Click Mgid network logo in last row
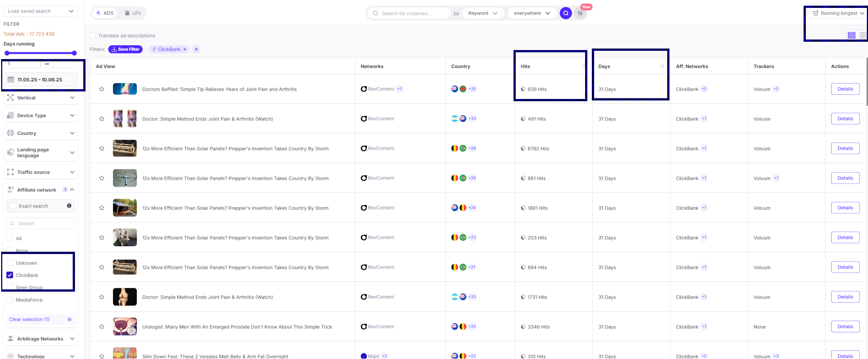Screen dimensions: 868x359 (364, 356)
